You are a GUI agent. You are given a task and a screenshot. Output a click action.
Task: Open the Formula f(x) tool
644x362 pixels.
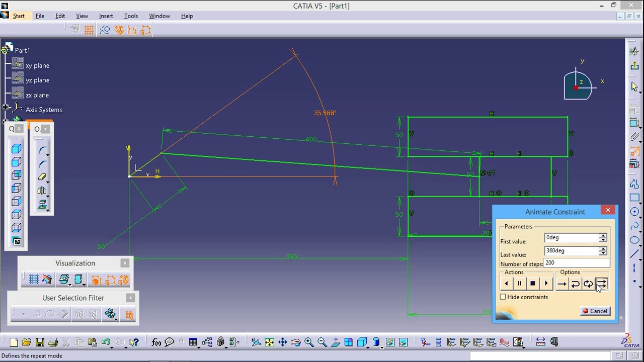point(156,342)
